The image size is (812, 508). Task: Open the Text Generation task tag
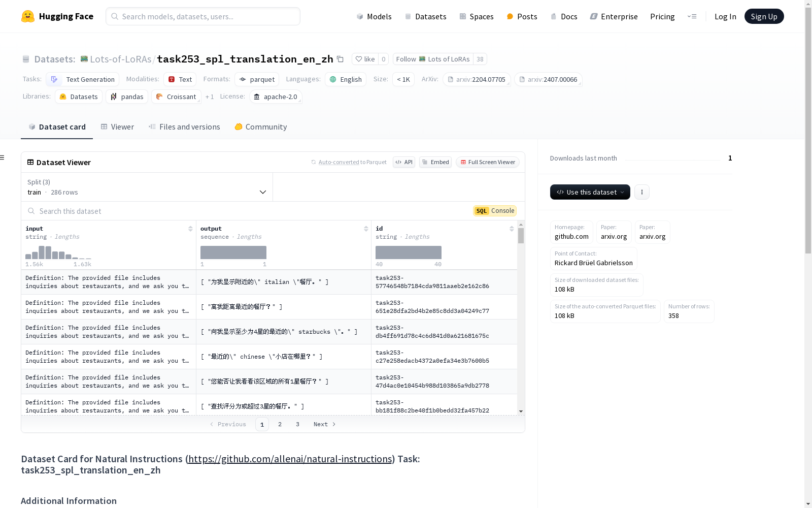[x=83, y=79]
